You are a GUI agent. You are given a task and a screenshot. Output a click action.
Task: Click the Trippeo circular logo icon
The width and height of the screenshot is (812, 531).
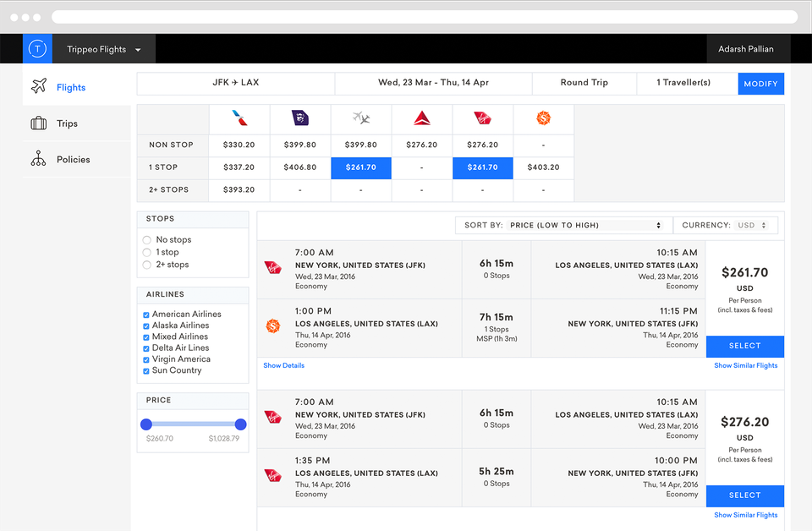(37, 49)
